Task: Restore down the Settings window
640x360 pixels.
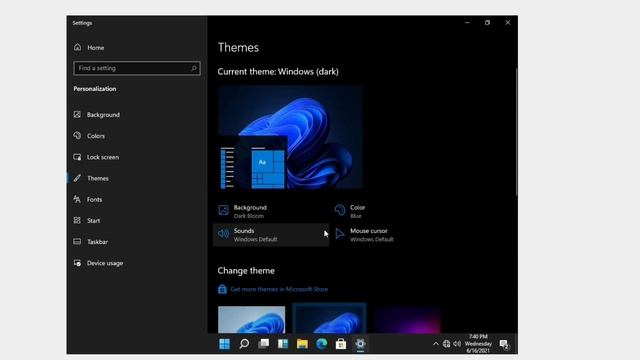Action: pyautogui.click(x=487, y=23)
